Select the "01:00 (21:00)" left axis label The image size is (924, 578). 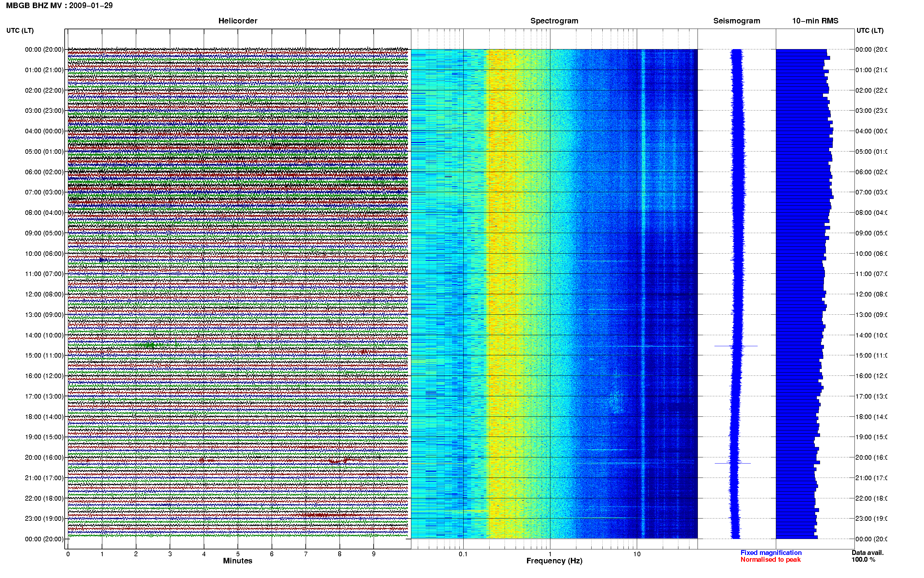click(44, 70)
